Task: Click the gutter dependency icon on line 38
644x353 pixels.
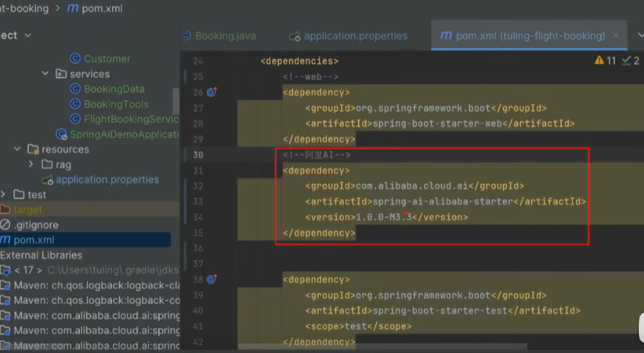Action: (211, 279)
